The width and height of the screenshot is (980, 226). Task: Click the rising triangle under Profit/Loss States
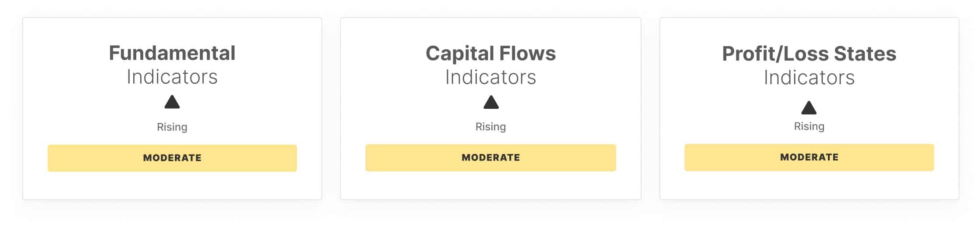[x=809, y=108]
